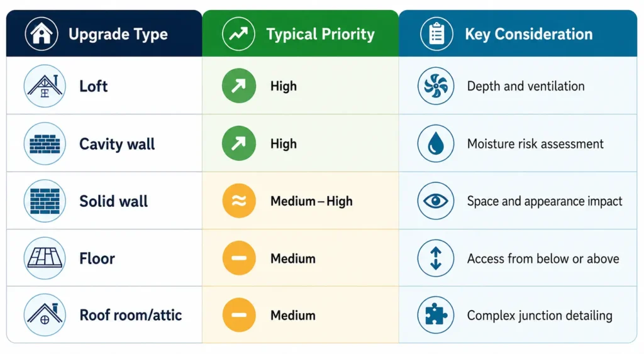This screenshot has height=354, width=644.
Task: Select the Loft roof truss icon
Action: click(x=45, y=86)
